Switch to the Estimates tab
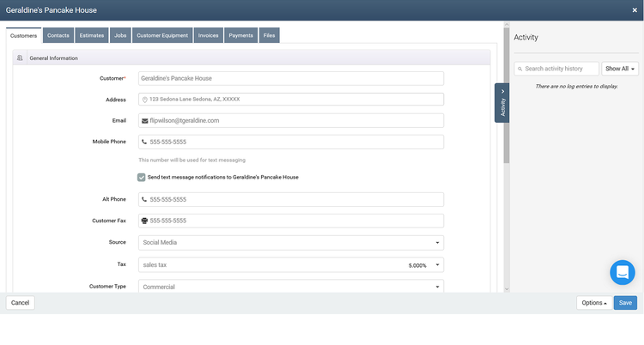This screenshot has width=644, height=345. [92, 35]
